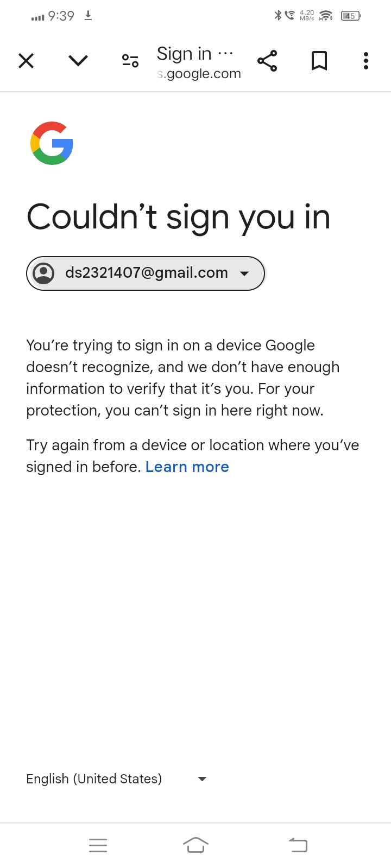Screen dimensions: 391x868
Task: Tap the account avatar icon in the email chip
Action: point(43,273)
